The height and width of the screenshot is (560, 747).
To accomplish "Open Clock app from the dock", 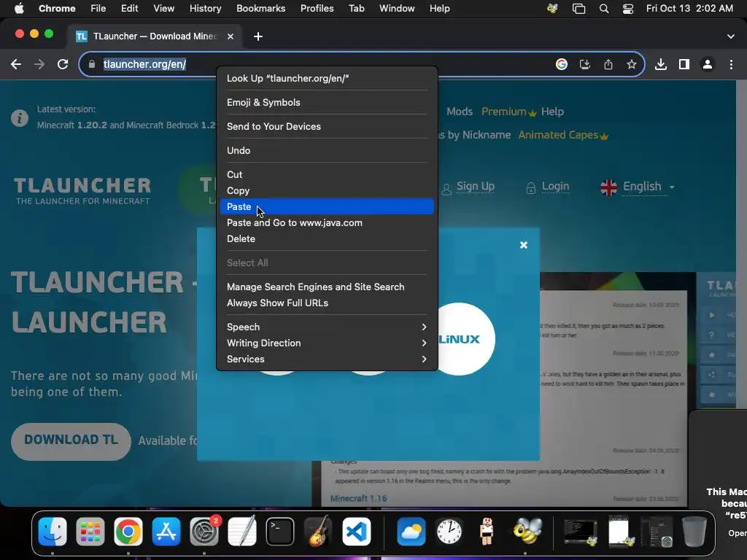I will click(x=449, y=531).
